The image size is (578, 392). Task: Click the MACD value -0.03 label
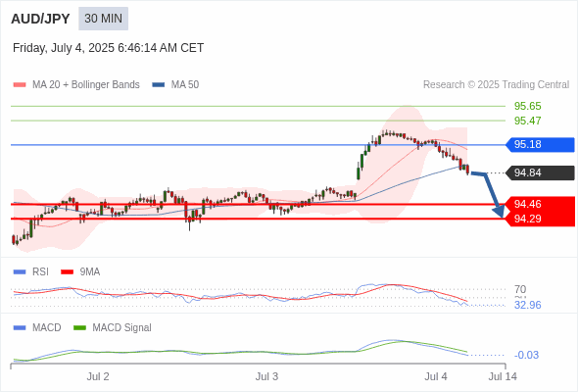526,355
